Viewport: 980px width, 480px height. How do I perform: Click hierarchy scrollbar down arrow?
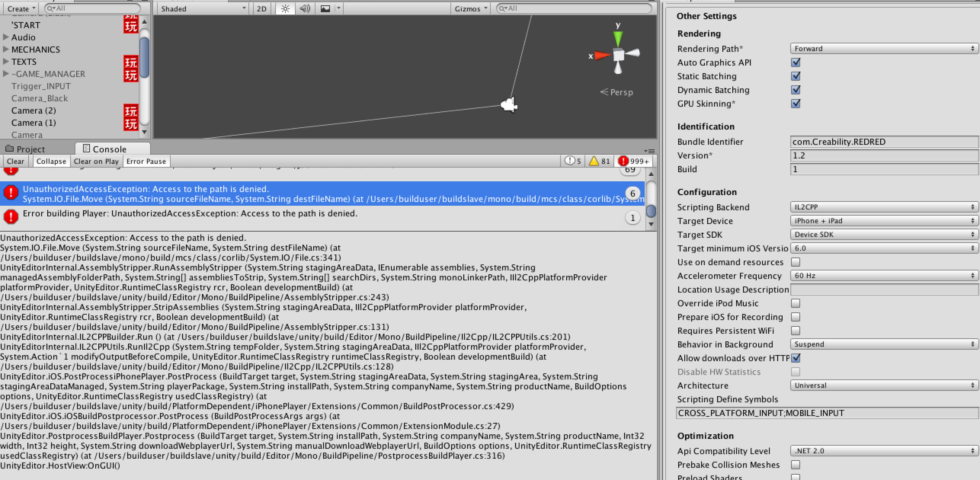(x=144, y=132)
